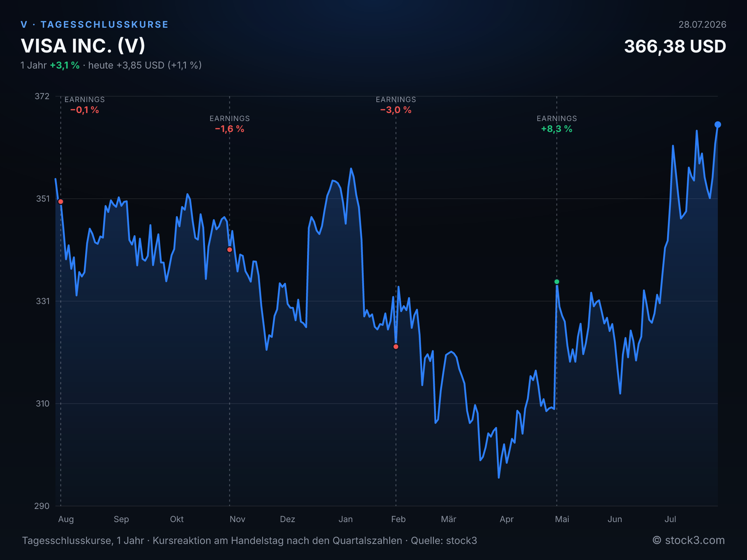This screenshot has height=560, width=747.
Task: Select the −1,6 % earnings label
Action: click(x=230, y=129)
